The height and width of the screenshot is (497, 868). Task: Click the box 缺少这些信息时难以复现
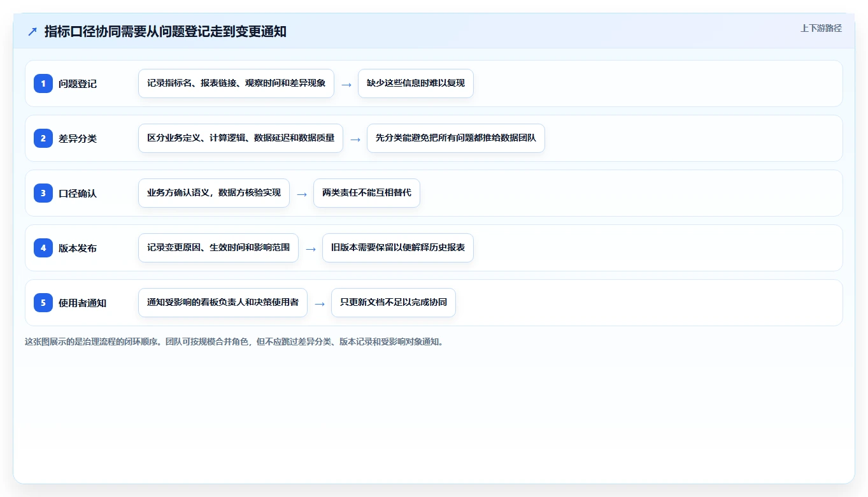[x=416, y=83]
